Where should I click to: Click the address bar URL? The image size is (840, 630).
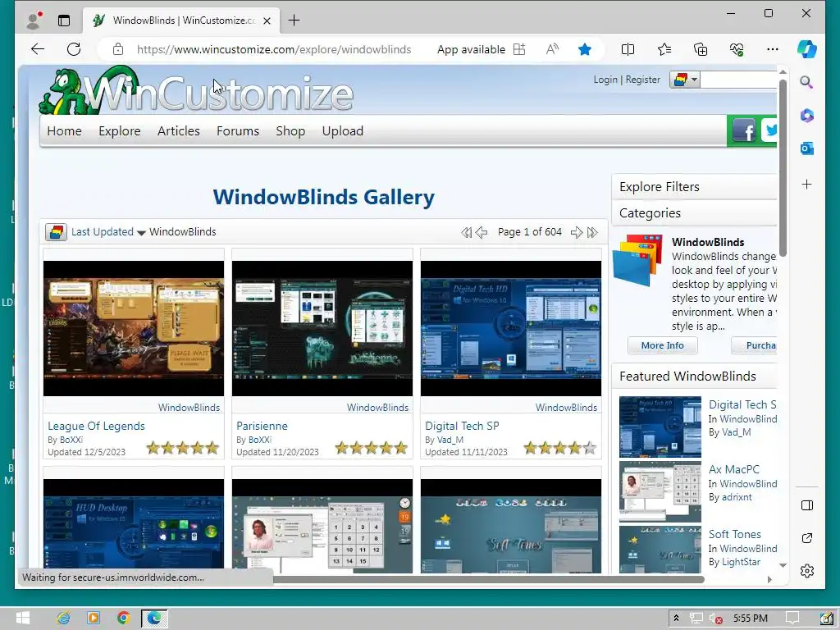tap(274, 49)
